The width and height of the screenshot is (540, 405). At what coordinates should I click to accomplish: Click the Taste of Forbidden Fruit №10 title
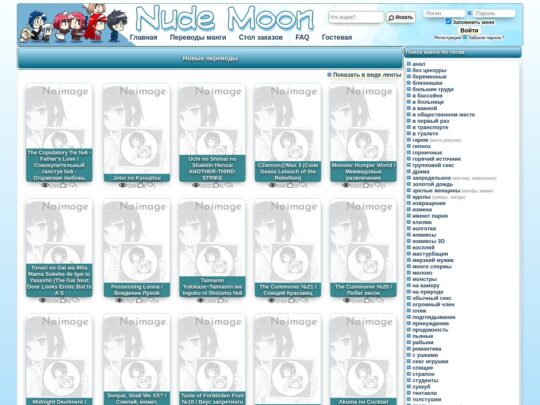click(212, 398)
